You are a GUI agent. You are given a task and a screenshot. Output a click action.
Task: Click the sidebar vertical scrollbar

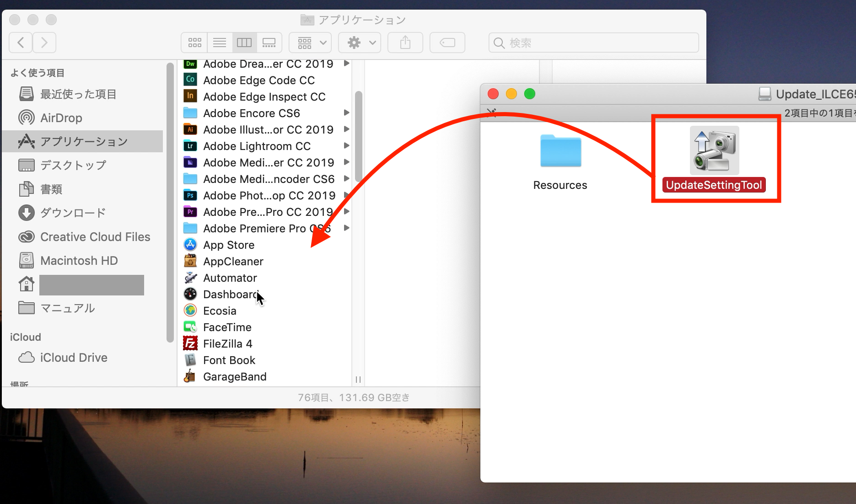pyautogui.click(x=170, y=203)
